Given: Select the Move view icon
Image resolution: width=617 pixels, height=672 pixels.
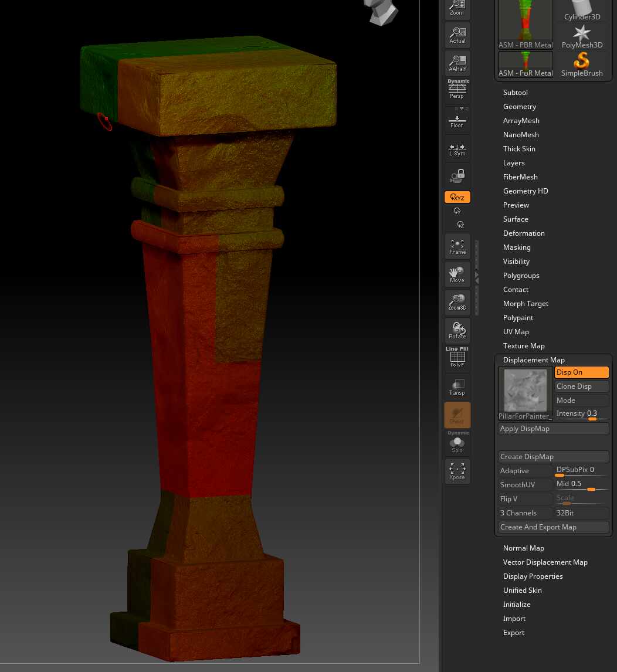Looking at the screenshot, I should (x=457, y=274).
